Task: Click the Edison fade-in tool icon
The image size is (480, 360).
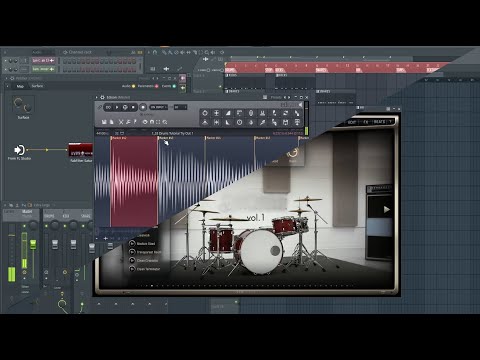Action: (x=228, y=113)
